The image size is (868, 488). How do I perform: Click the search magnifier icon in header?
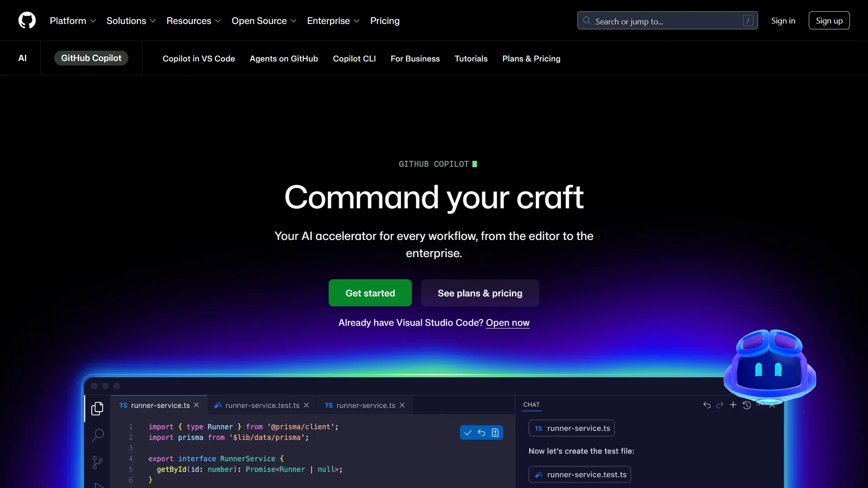point(587,20)
